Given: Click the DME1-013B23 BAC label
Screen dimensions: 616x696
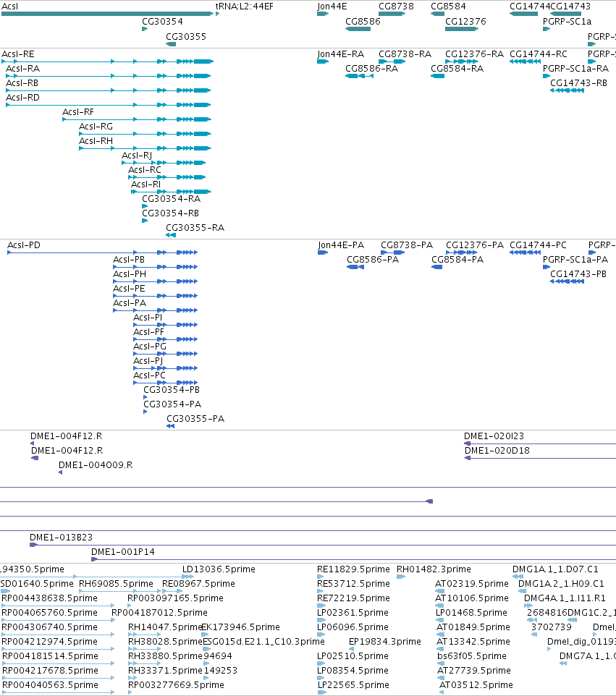Looking at the screenshot, I should click(62, 538).
